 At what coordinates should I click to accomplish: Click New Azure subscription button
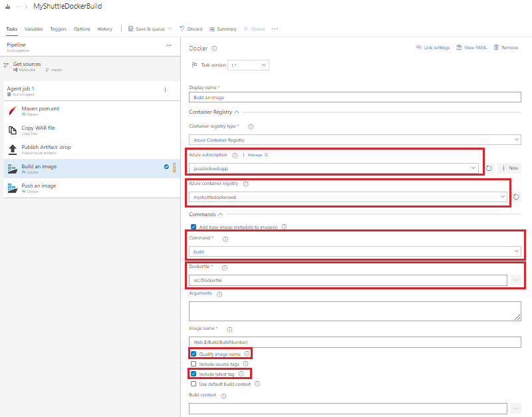point(509,168)
